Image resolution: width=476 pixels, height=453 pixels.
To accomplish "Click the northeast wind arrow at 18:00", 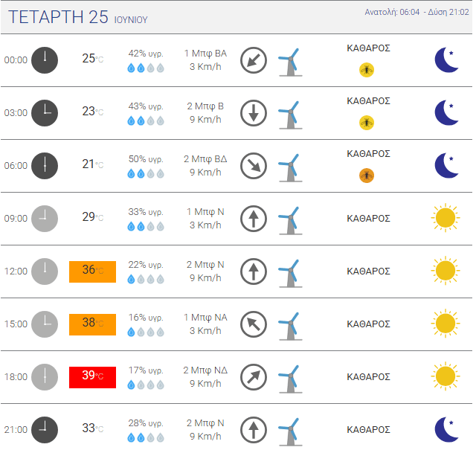I will pos(254,377).
